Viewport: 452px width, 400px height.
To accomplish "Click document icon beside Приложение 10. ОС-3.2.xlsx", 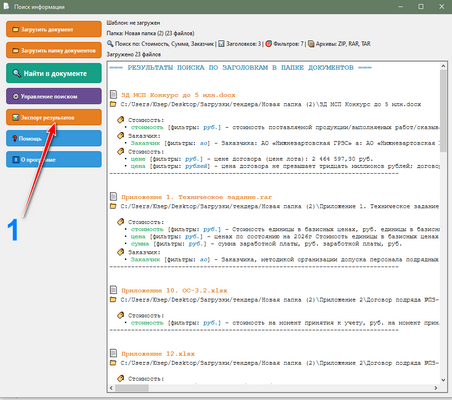I will [113, 290].
